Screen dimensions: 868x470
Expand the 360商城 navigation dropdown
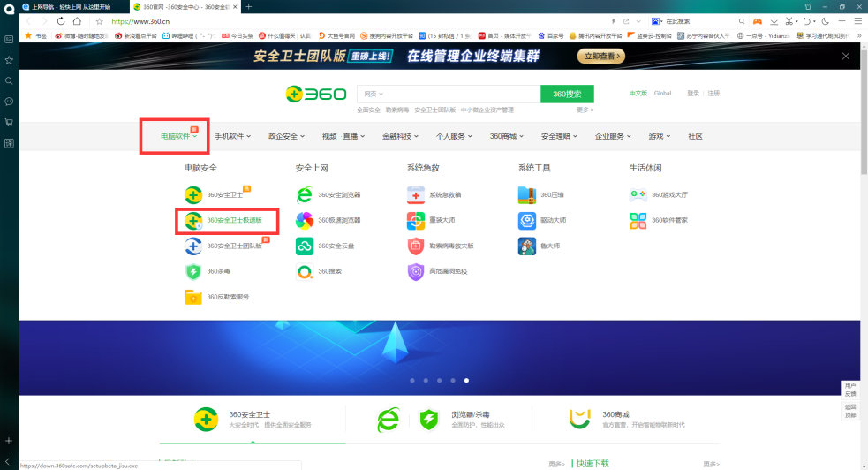[x=507, y=136]
